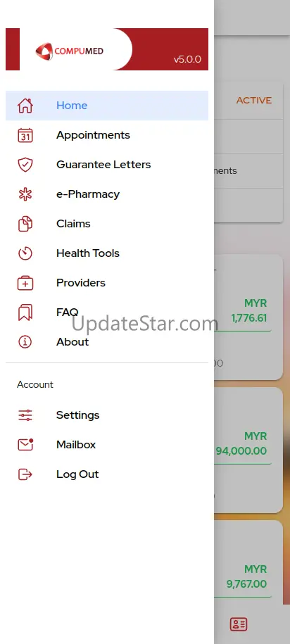Viewport: 290px width, 644px height.
Task: Click the Health Tools timer icon
Action: coord(25,253)
